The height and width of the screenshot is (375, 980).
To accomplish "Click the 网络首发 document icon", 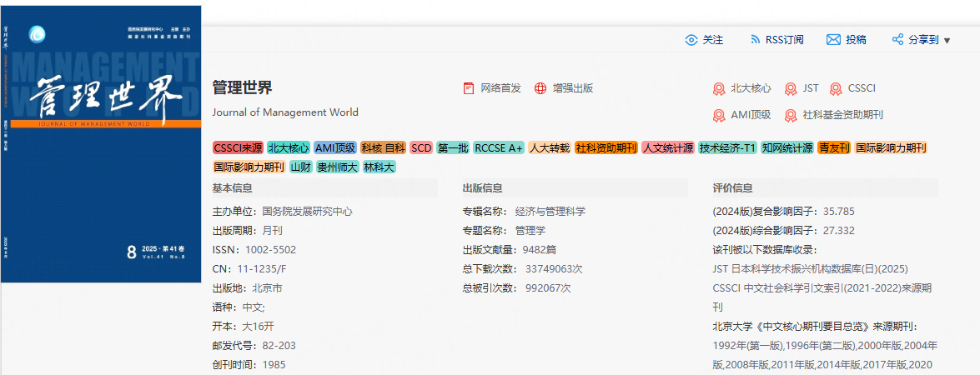I will tap(469, 88).
